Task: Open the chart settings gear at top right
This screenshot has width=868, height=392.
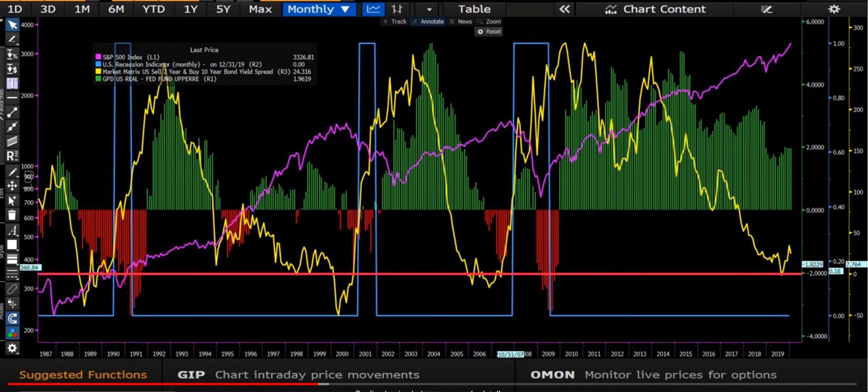Action: [834, 9]
